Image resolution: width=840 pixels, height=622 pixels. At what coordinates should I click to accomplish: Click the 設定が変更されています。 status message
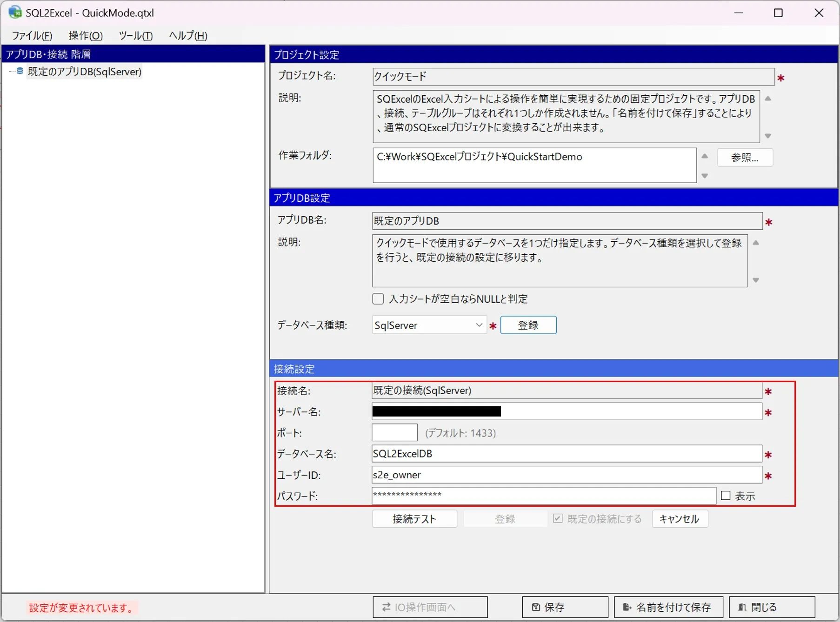point(82,608)
